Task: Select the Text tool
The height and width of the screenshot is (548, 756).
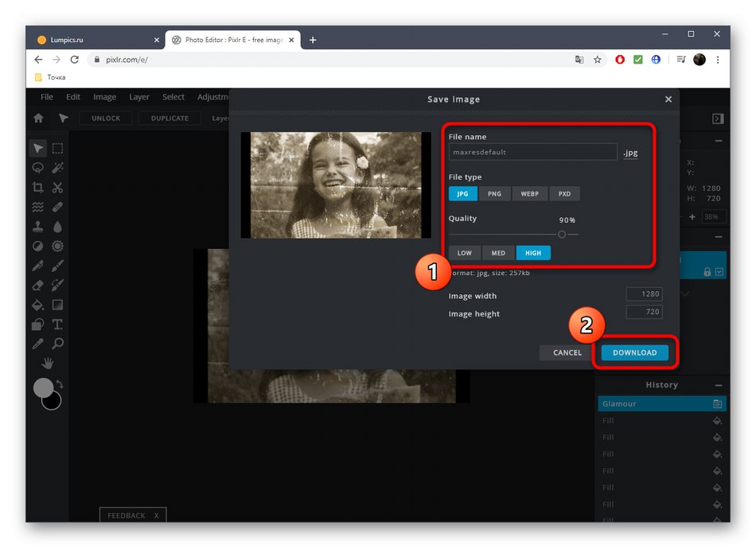Action: point(57,324)
